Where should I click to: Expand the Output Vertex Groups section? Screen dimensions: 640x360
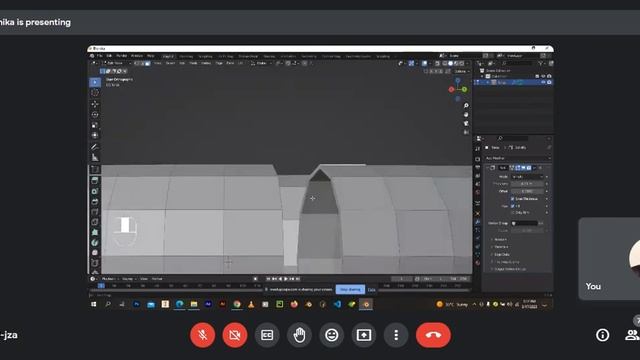click(x=509, y=269)
